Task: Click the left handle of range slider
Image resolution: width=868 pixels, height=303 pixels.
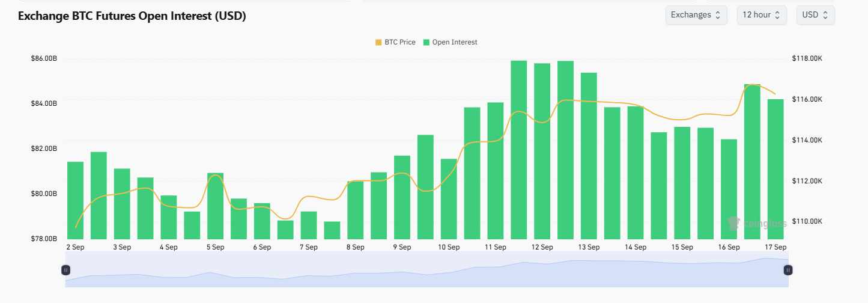Action: click(66, 270)
